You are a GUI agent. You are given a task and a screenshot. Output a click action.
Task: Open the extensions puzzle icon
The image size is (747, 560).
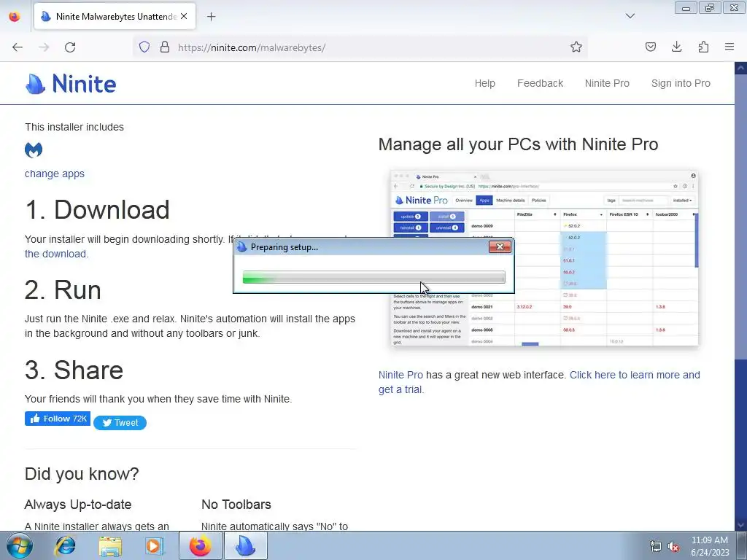(x=703, y=47)
